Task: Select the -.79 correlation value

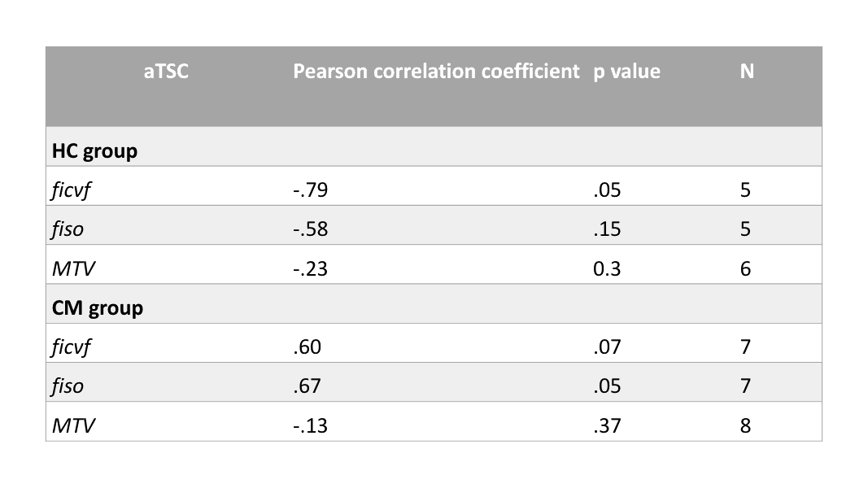Action: tap(309, 191)
